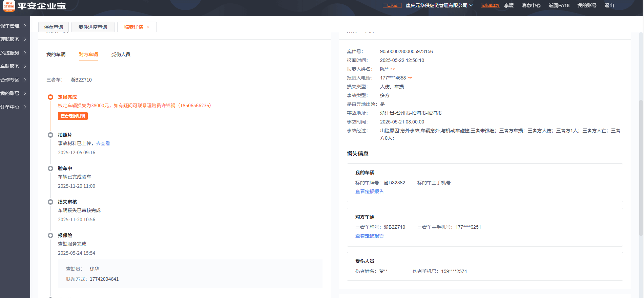644x298 pixels.
Task: Click the 平安企业宝 logo icon
Action: tap(9, 6)
